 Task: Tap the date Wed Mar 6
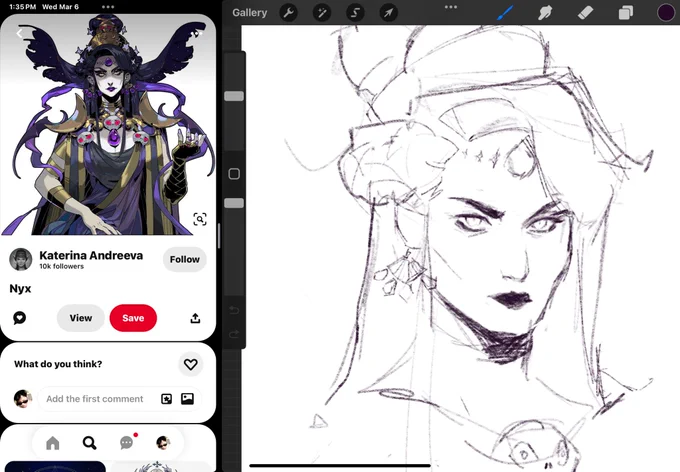60,7
